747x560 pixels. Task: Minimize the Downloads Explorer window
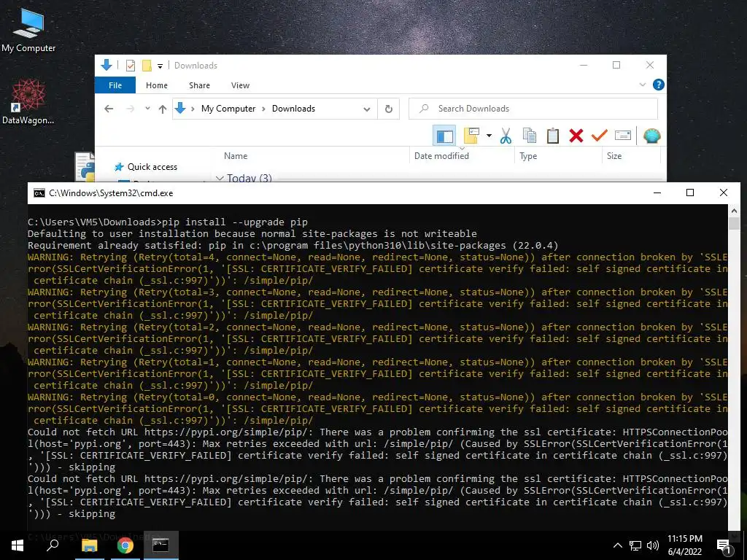tap(584, 65)
